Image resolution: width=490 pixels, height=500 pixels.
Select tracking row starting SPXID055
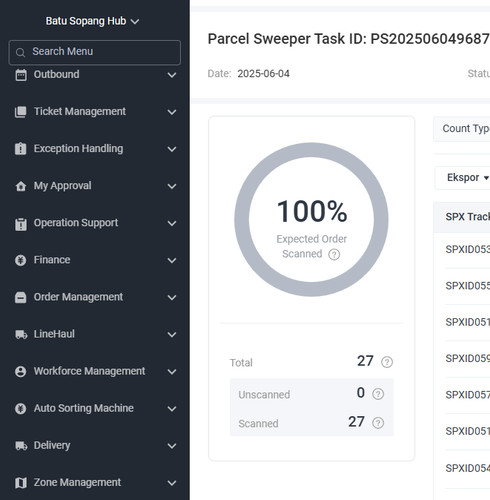[468, 286]
